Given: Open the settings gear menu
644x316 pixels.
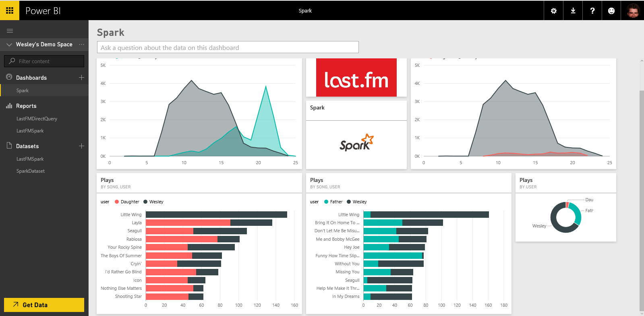Looking at the screenshot, I should [554, 11].
